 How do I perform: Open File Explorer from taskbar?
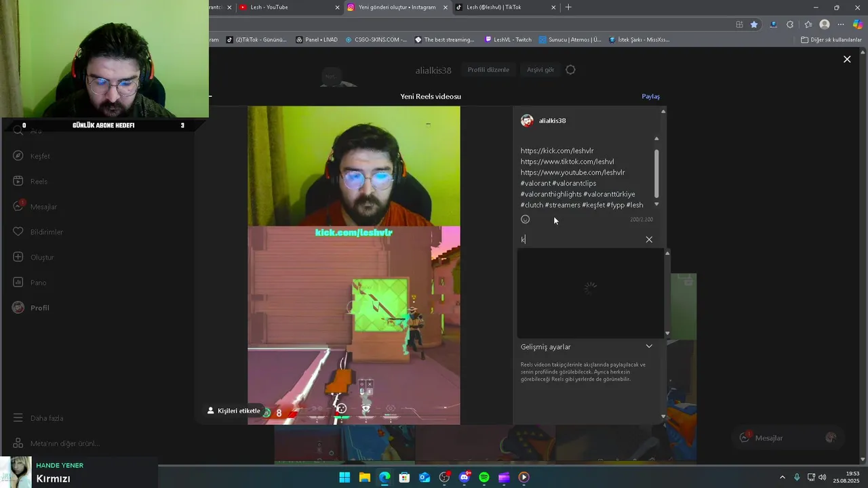[364, 477]
